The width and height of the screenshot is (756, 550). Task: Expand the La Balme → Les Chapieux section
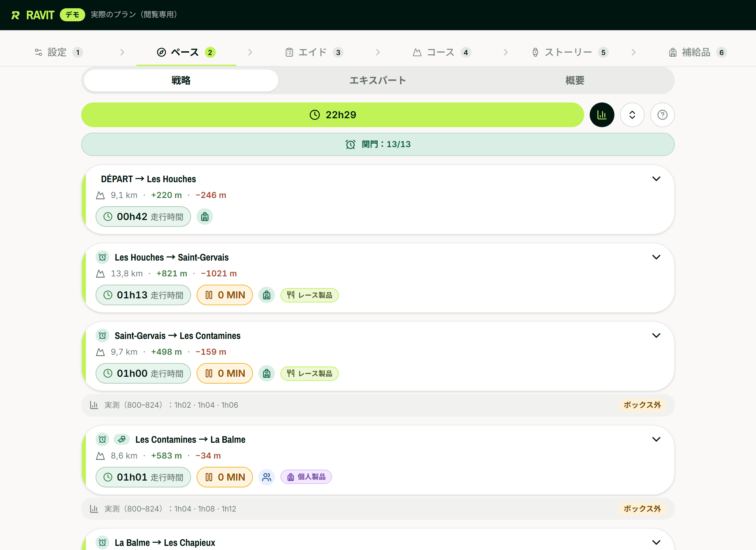(656, 542)
